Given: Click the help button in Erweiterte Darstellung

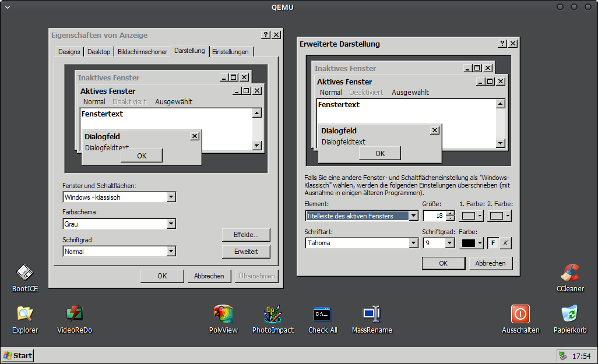Looking at the screenshot, I should [502, 44].
